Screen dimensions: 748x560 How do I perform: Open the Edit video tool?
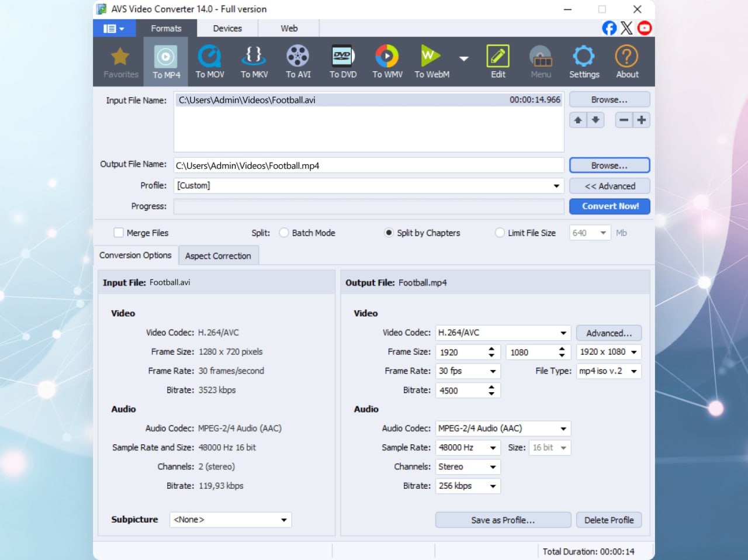(x=497, y=61)
